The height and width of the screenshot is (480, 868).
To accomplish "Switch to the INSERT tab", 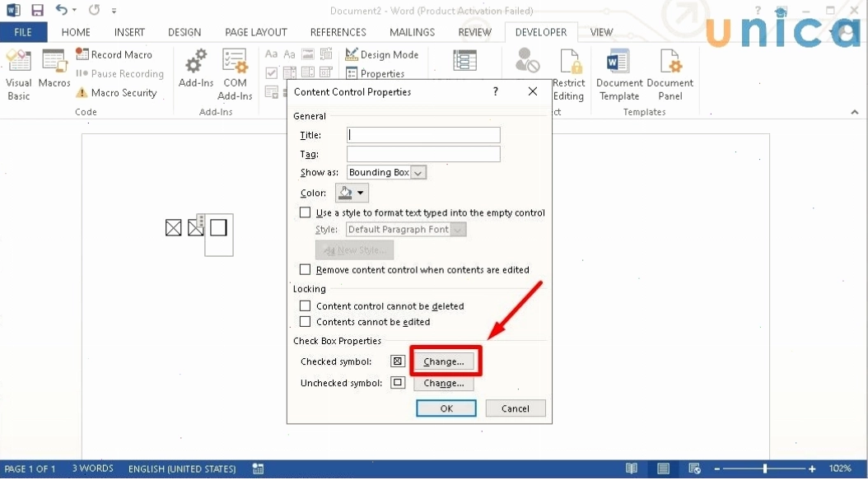I will pos(129,32).
